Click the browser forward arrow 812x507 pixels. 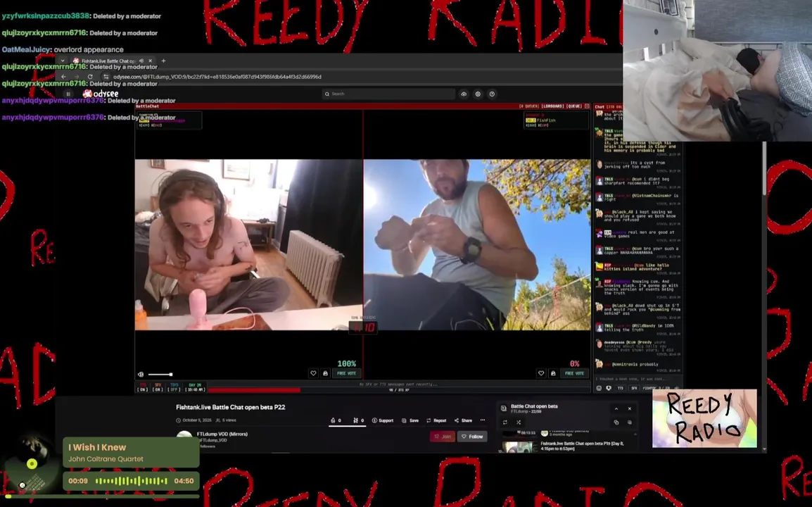point(77,77)
